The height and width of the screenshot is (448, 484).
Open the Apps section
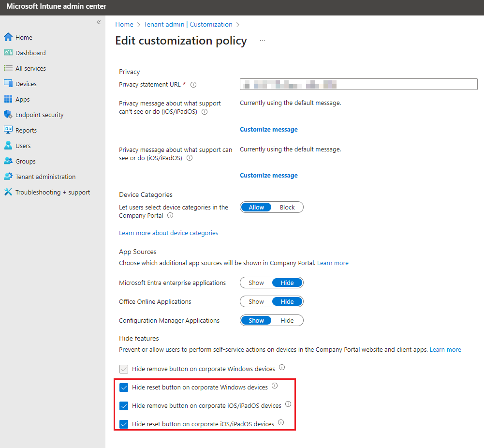23,99
